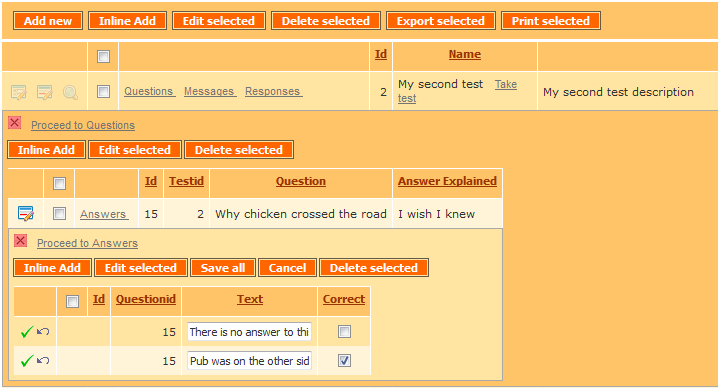Tick Correct checkbox for 'There is no answer'
This screenshot has height=388, width=718.
[344, 331]
